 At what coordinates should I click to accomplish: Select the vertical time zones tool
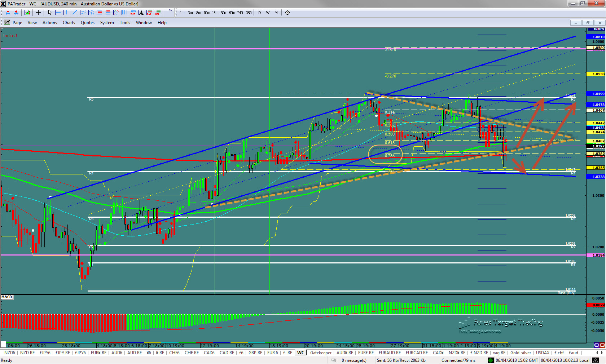(x=124, y=13)
